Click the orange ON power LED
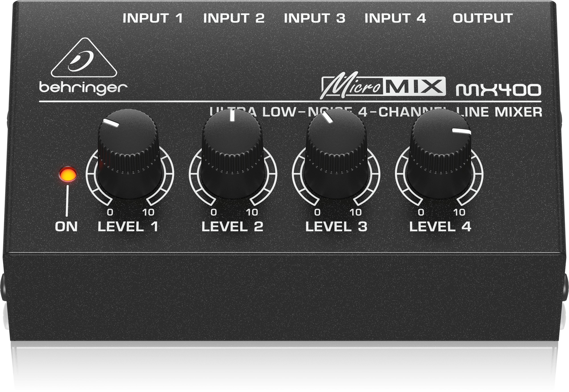Image resolution: width=569 pixels, height=392 pixels. coord(68,174)
